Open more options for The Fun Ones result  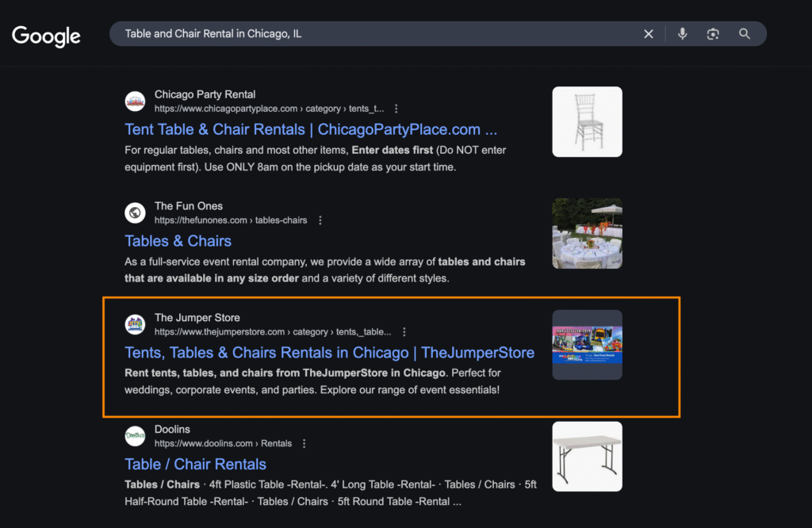point(320,220)
